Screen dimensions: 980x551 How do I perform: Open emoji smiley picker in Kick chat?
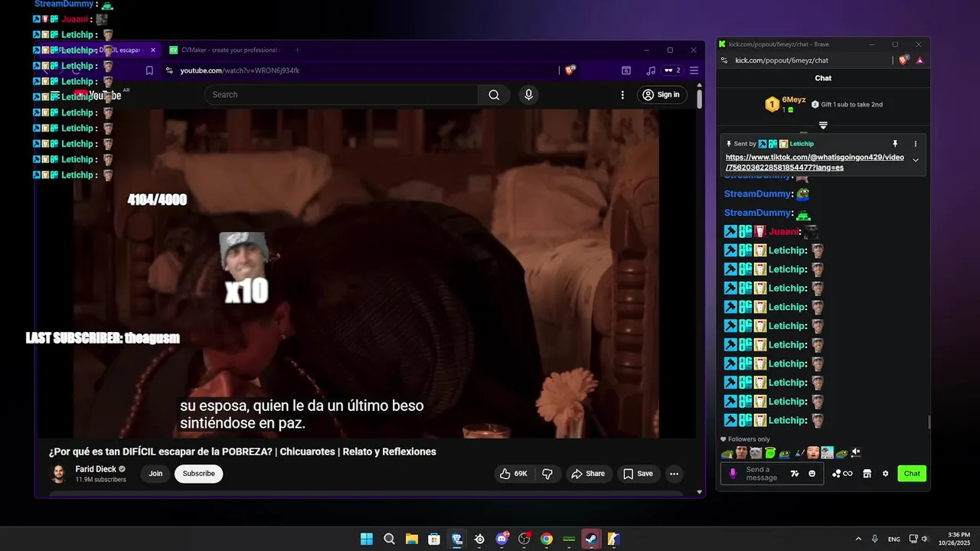coord(812,474)
